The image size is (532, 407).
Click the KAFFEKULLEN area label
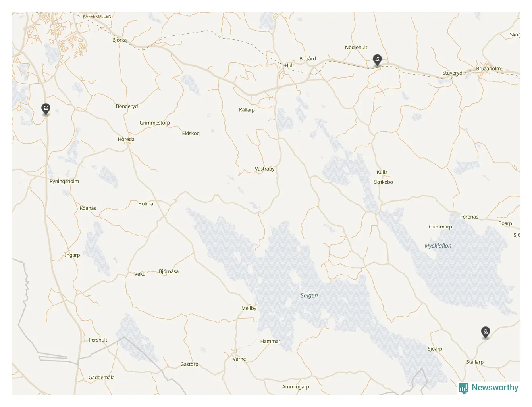pos(97,17)
